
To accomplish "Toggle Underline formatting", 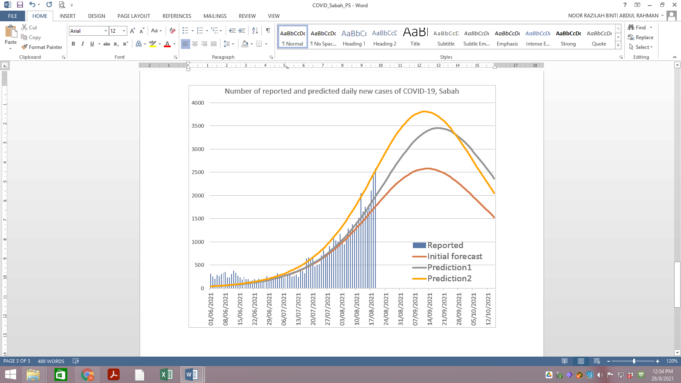I will 92,44.
